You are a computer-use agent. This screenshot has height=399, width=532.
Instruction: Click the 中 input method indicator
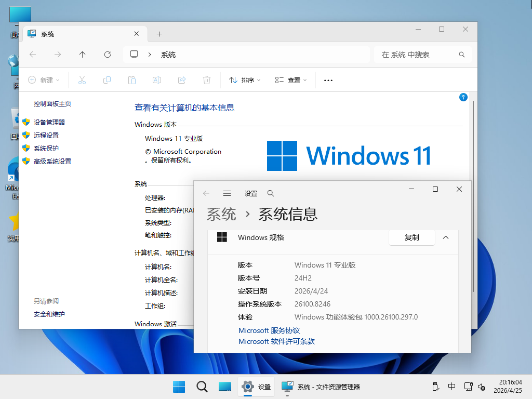[x=451, y=387]
